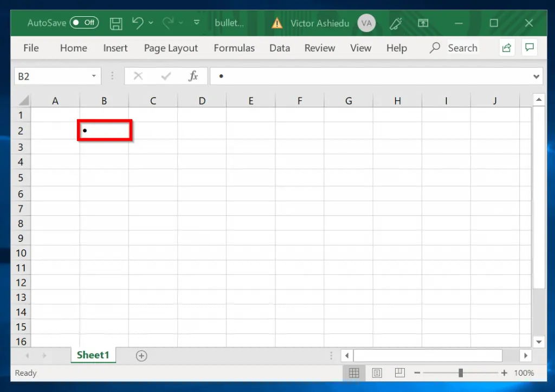Viewport: 555px width, 392px height.
Task: Click the bullet workbook title
Action: click(229, 23)
